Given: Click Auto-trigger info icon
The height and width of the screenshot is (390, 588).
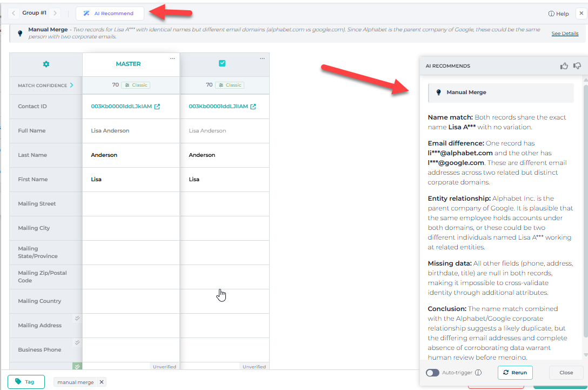Looking at the screenshot, I should point(478,373).
